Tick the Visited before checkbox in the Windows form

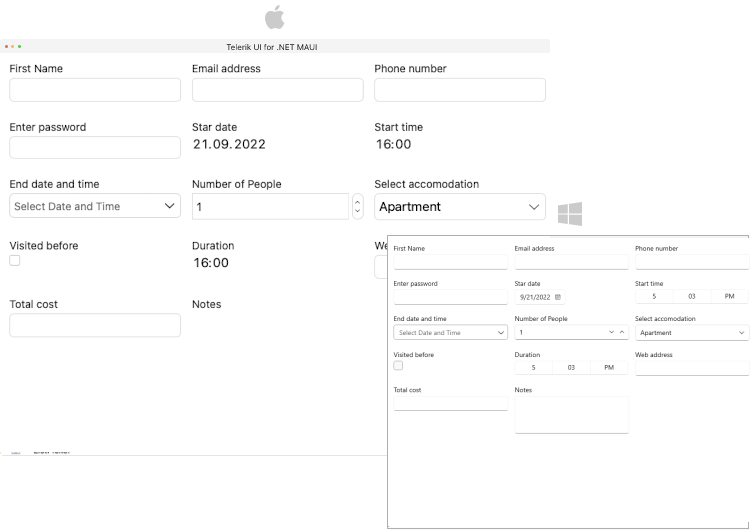coord(398,366)
